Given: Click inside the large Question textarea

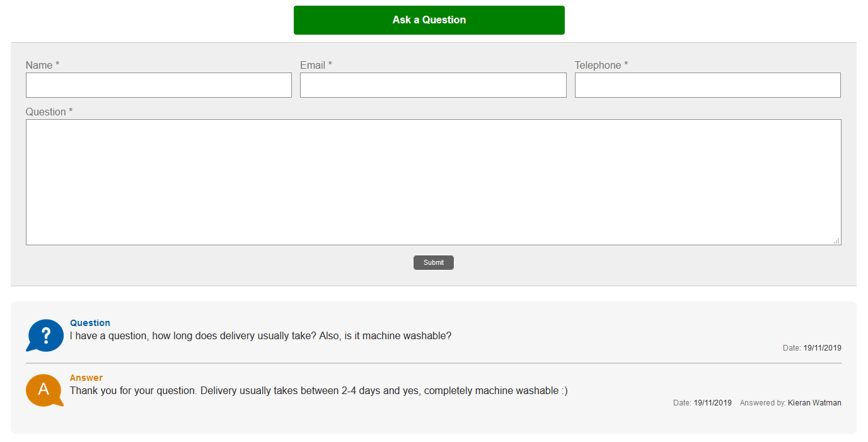Looking at the screenshot, I should point(433,182).
